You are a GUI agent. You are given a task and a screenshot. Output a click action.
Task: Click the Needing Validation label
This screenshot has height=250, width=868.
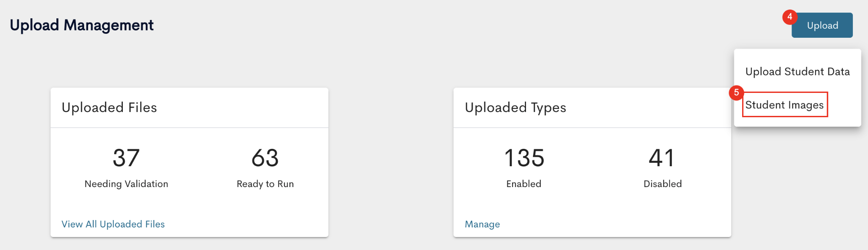pyautogui.click(x=126, y=184)
